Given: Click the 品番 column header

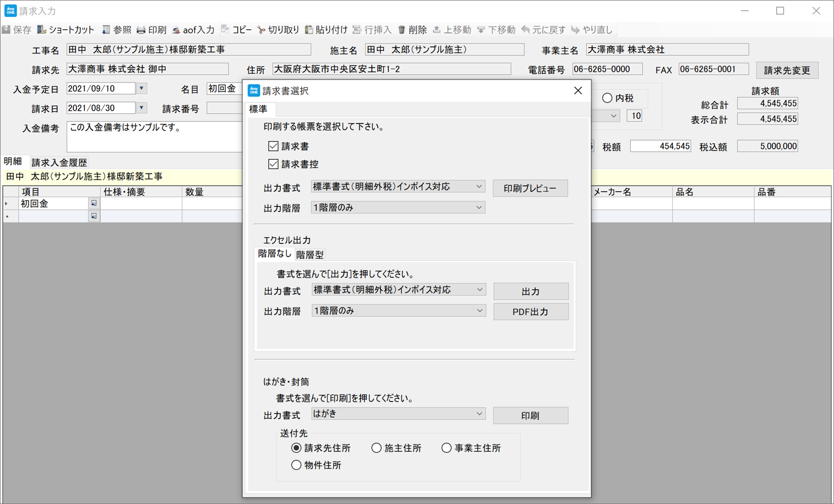Looking at the screenshot, I should click(x=792, y=192).
